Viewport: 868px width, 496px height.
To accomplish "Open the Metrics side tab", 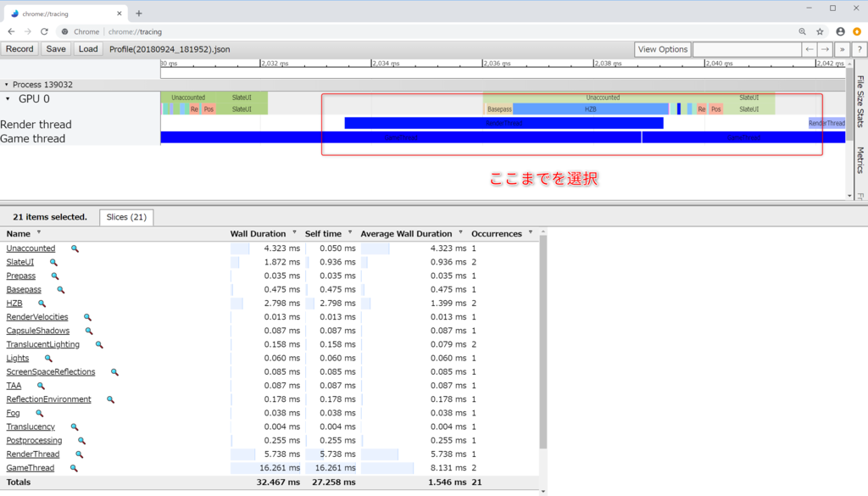I will pyautogui.click(x=860, y=160).
